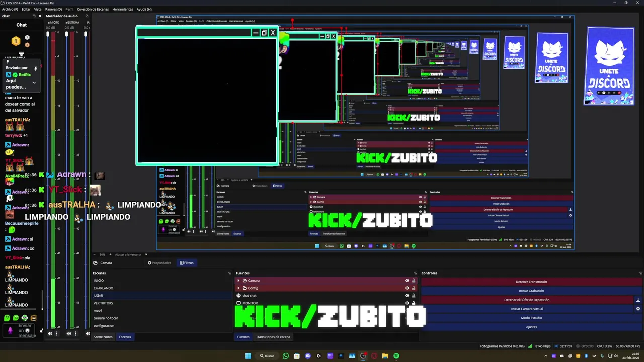Expand the pinned BotRix message chevron

[x=34, y=83]
